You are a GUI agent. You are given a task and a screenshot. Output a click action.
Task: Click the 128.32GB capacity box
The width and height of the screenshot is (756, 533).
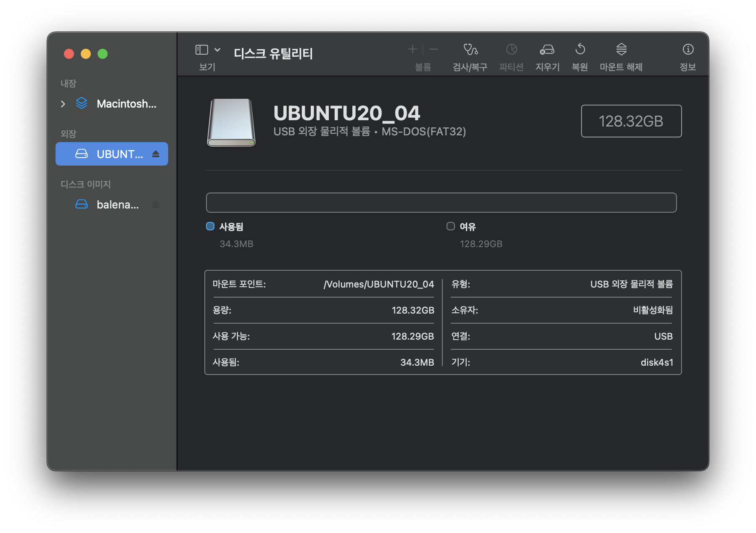(631, 121)
